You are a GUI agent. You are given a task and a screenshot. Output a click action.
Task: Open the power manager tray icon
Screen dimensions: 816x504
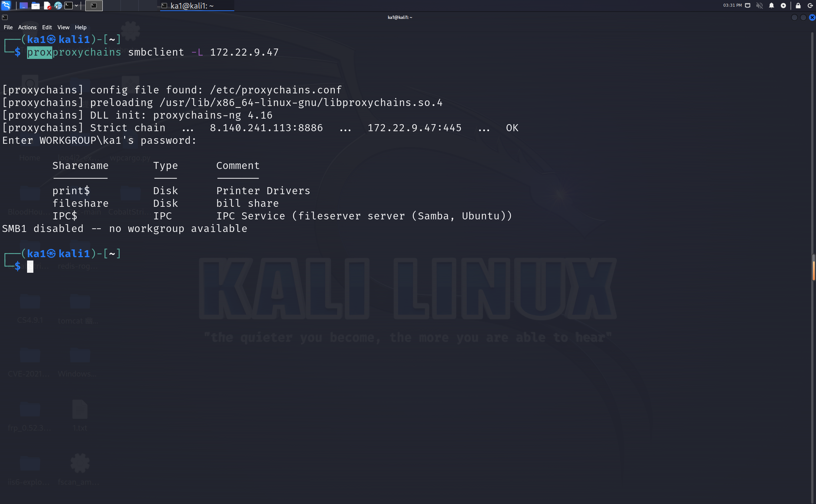783,6
